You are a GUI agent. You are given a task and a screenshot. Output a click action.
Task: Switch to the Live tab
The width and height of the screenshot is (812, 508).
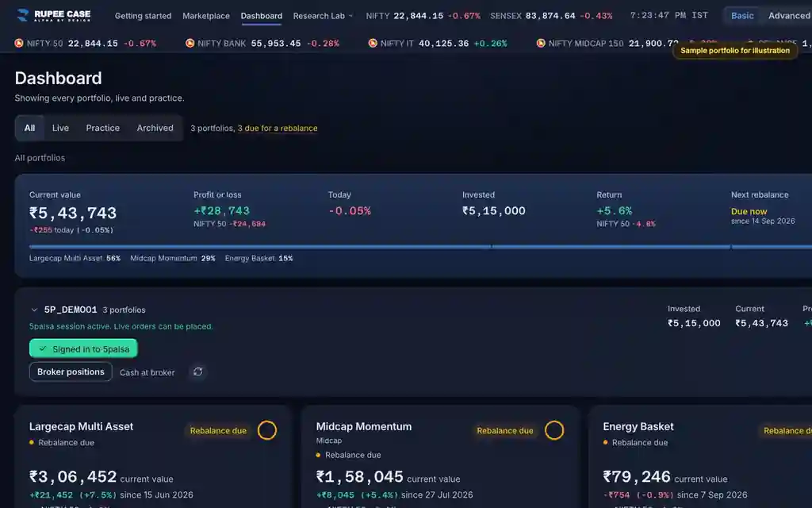pyautogui.click(x=60, y=128)
